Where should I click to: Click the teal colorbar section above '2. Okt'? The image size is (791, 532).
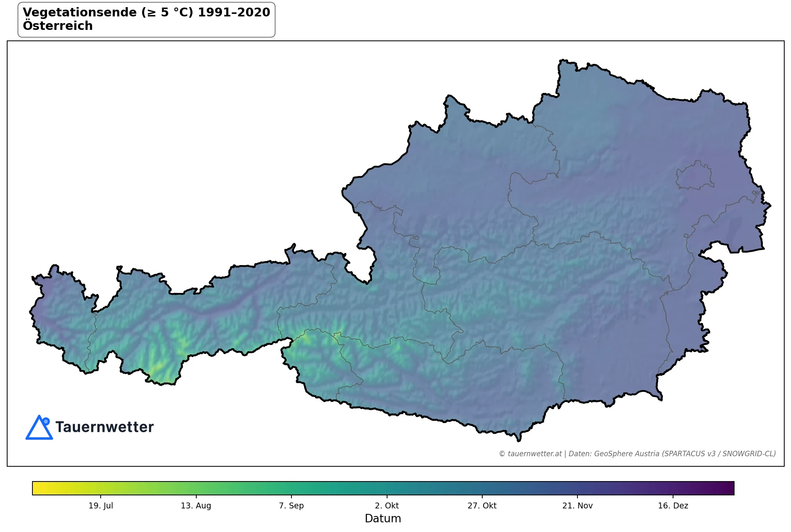(387, 488)
